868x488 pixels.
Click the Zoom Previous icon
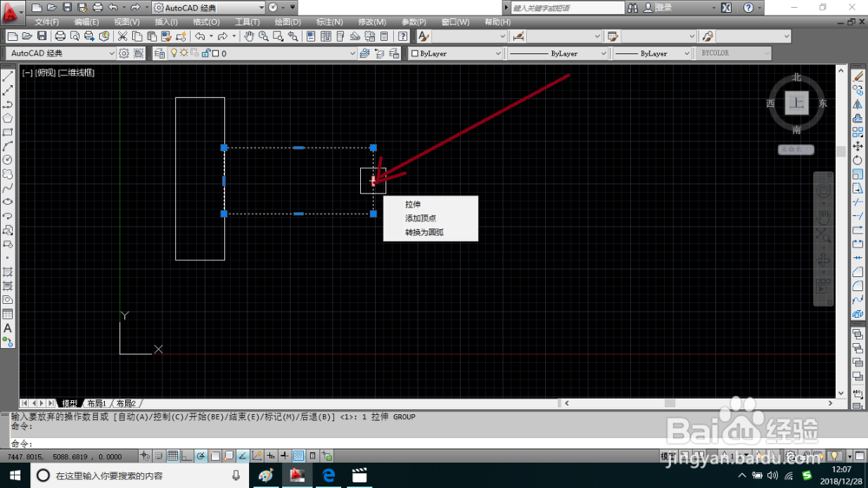(293, 36)
